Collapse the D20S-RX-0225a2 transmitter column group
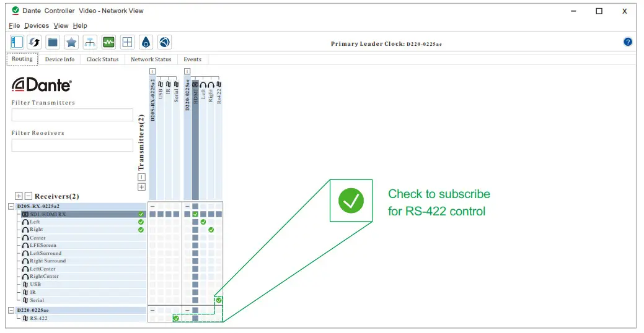This screenshot has width=644, height=333. [x=152, y=71]
